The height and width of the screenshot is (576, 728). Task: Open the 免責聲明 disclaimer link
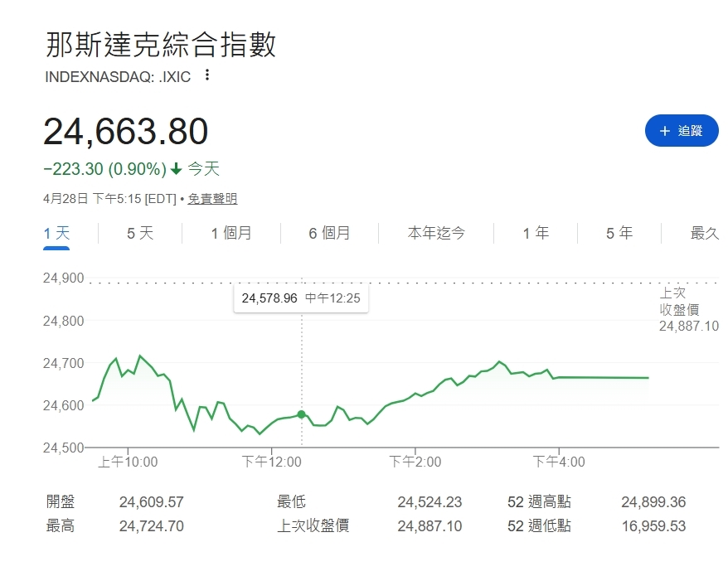click(212, 199)
